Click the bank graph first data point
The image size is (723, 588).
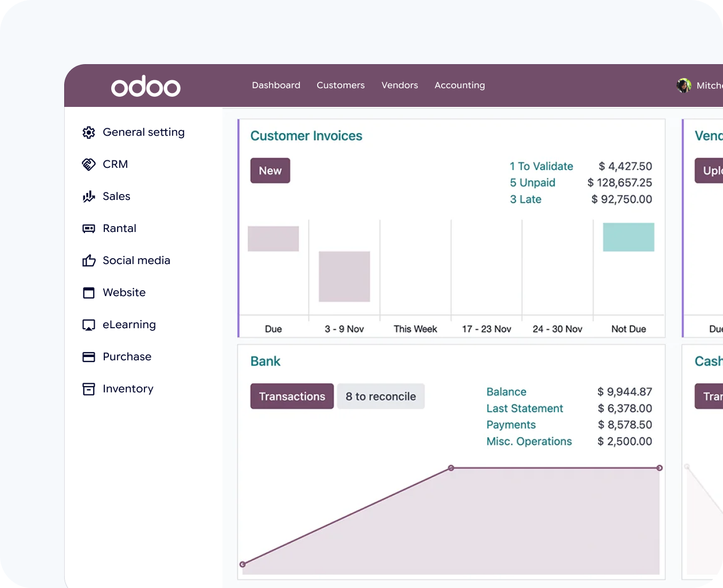[243, 564]
